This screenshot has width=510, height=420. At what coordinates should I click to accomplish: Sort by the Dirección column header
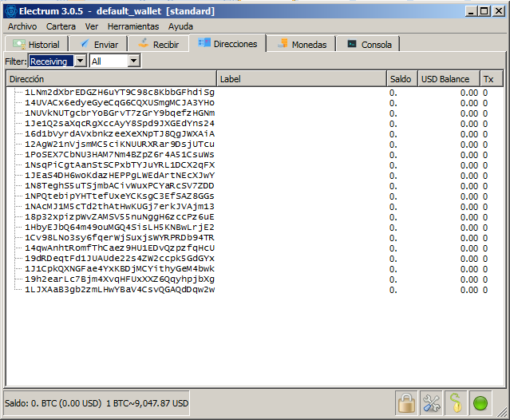[x=112, y=79]
